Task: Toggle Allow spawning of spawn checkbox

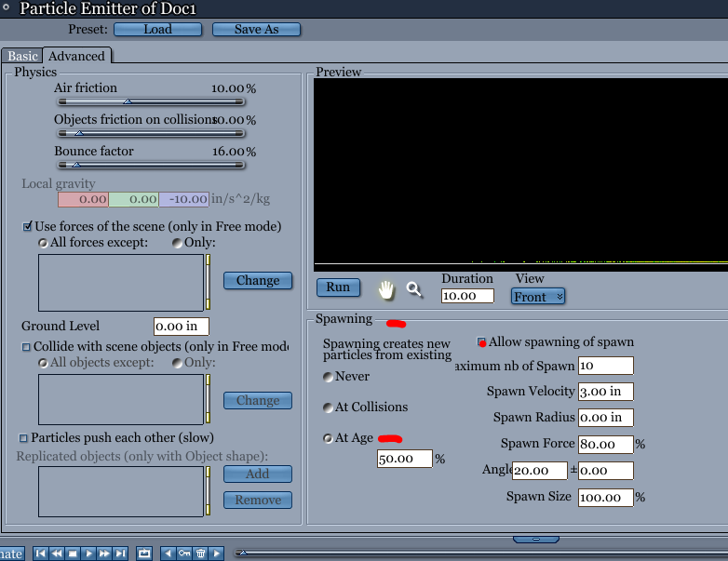Action: [x=481, y=342]
